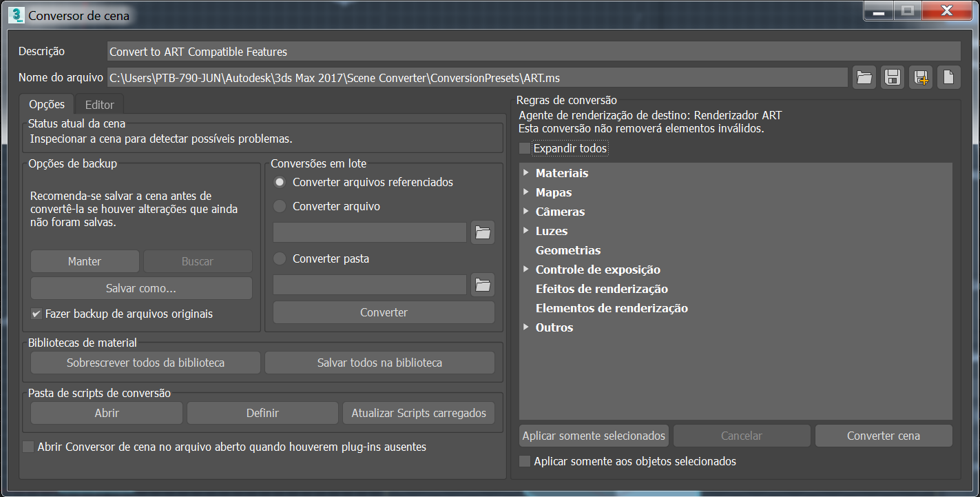980x497 pixels.
Task: Close the Conversor de cena window
Action: [x=948, y=12]
